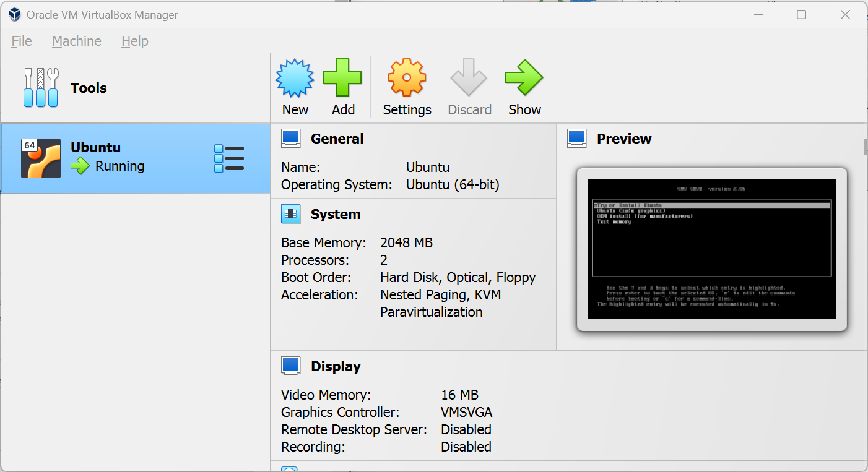Click the Running status text
868x472 pixels.
point(120,166)
